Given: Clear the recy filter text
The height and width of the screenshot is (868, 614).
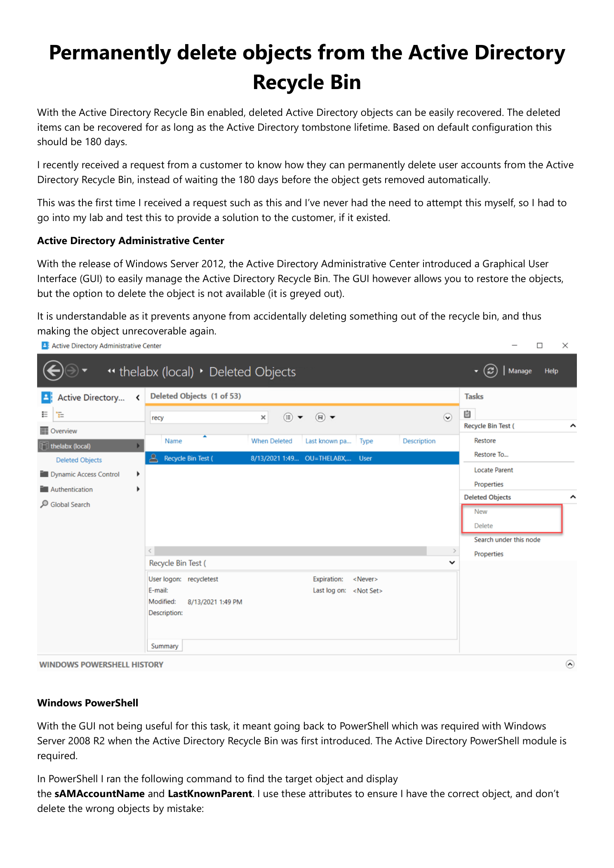Looking at the screenshot, I should tap(263, 417).
